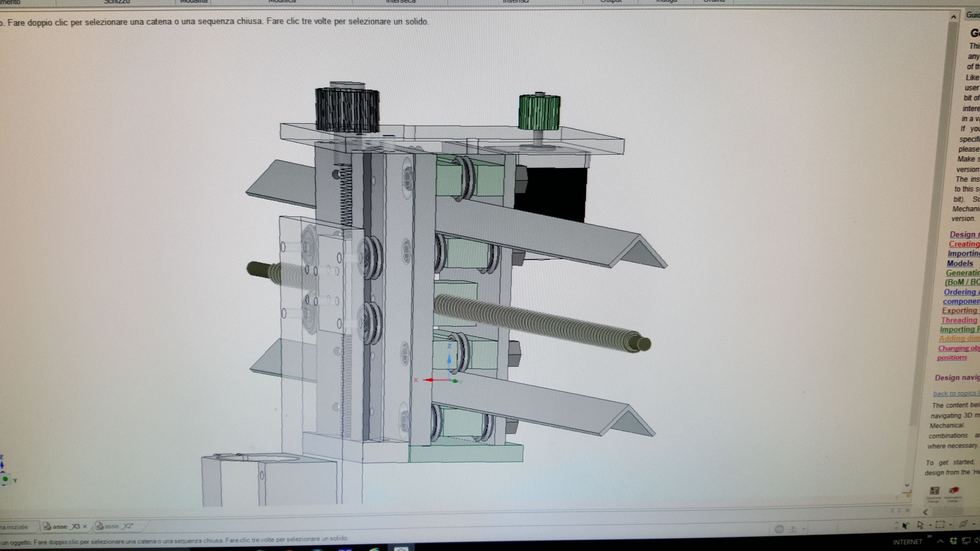Click the greyed circular status icon

point(779,529)
